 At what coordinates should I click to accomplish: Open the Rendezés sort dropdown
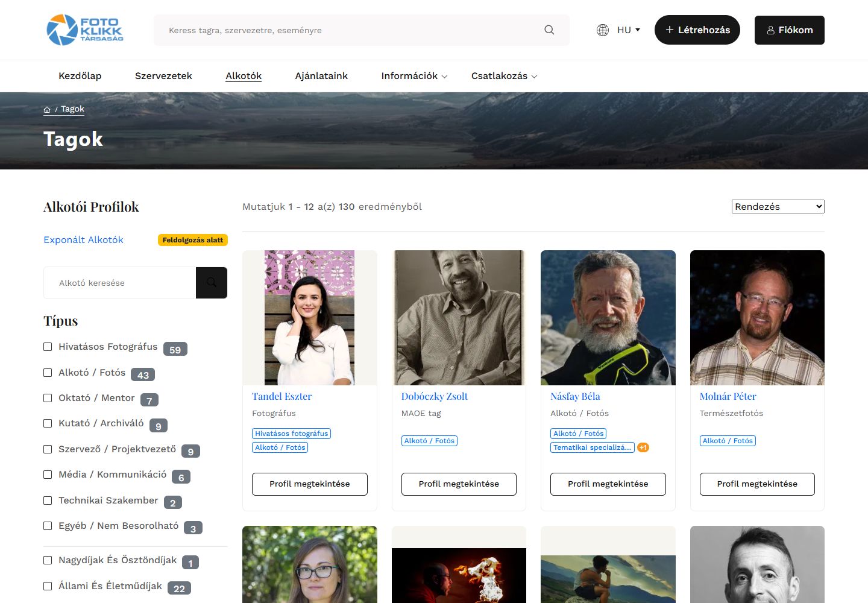point(778,206)
